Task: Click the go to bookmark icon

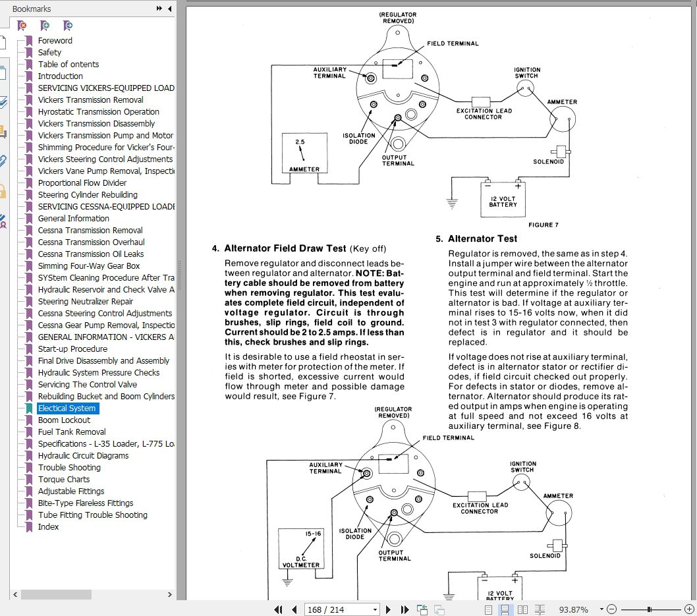Action: tap(68, 26)
